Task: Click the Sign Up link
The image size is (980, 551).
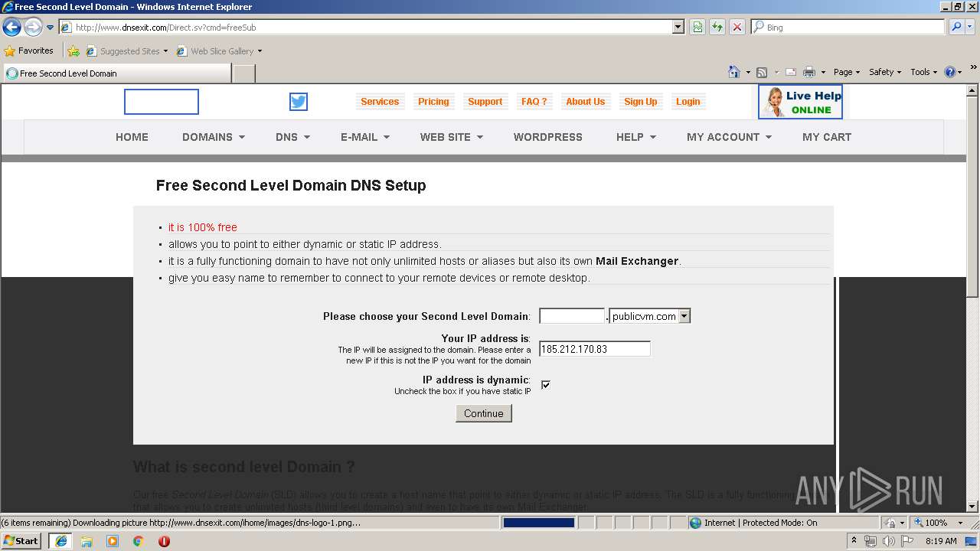Action: pos(641,102)
